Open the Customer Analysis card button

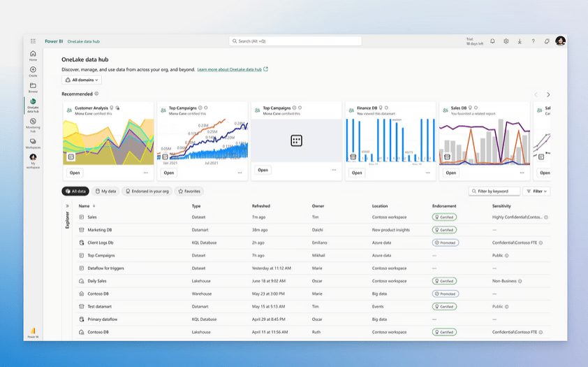75,173
